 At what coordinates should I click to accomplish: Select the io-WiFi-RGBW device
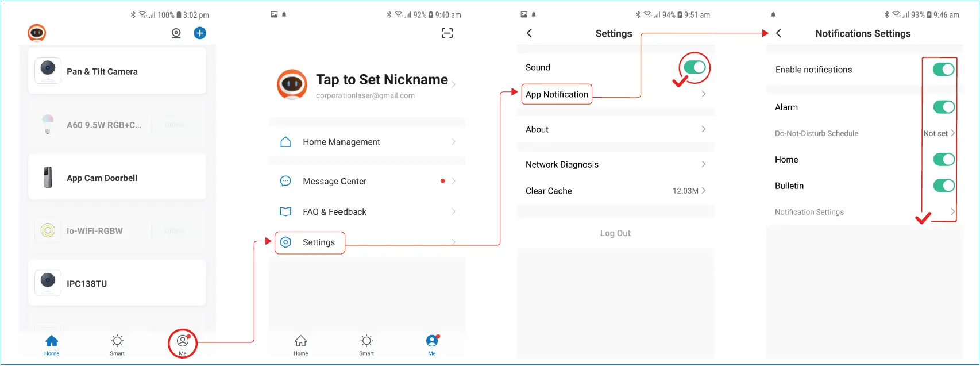click(x=117, y=231)
